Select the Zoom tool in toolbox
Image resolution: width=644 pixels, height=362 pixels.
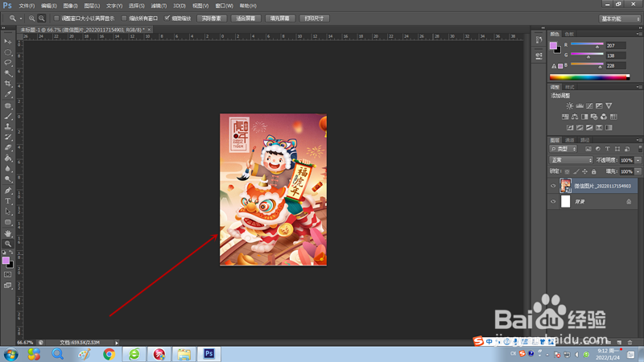(x=8, y=244)
